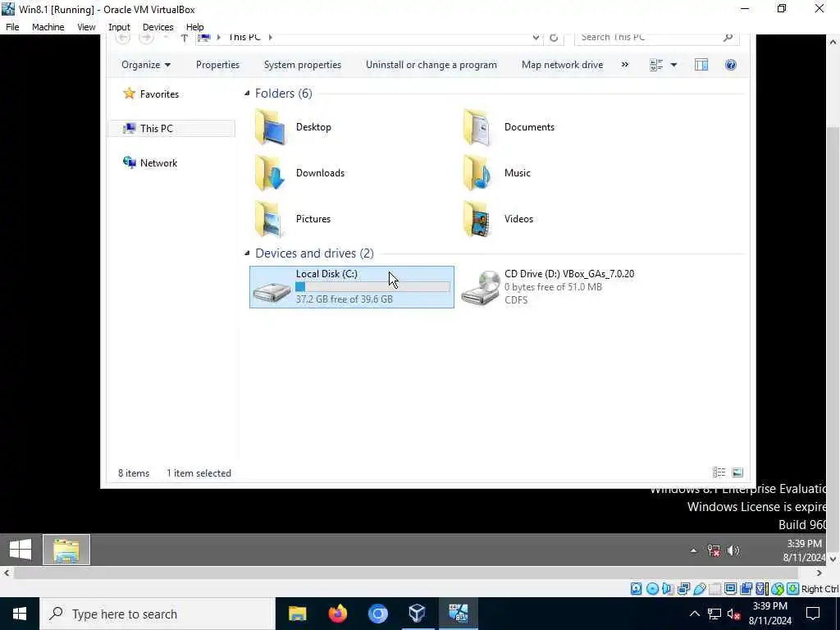Click the guest taskbar volume speaker icon
Image resolution: width=840 pixels, height=630 pixels.
coord(733,550)
